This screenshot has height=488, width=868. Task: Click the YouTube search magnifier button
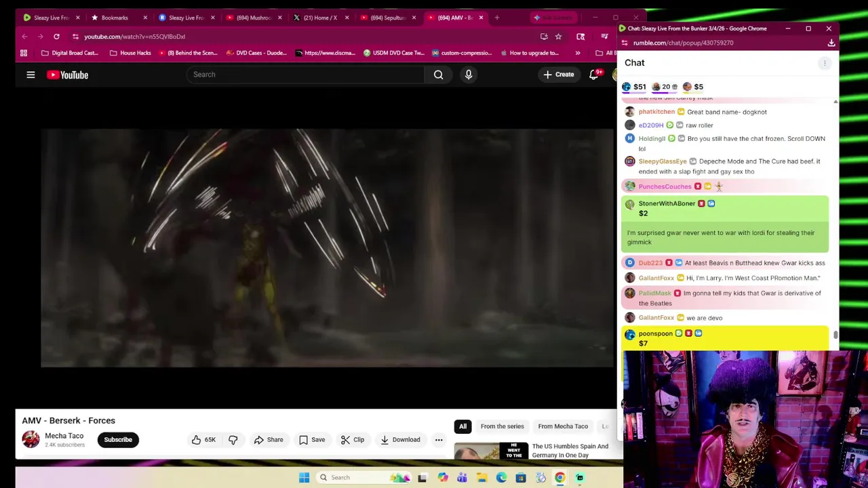438,75
